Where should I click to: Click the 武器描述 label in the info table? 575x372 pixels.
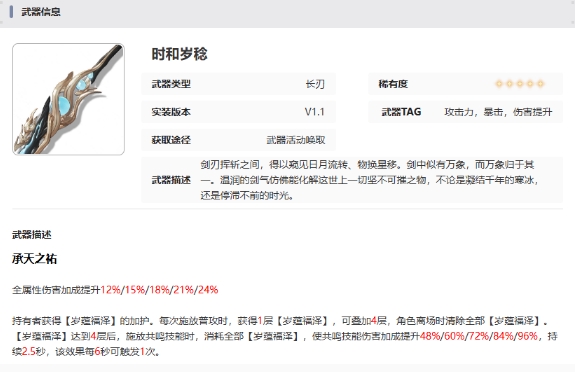[171, 180]
